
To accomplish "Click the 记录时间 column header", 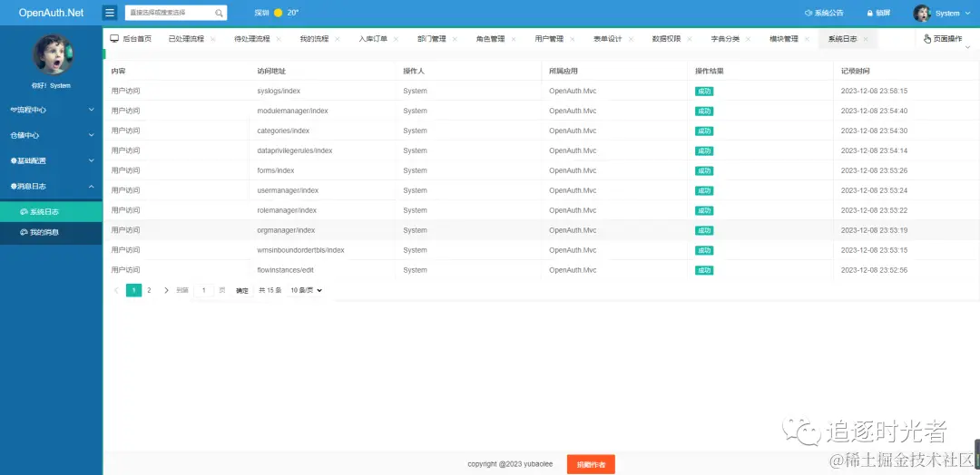I will [x=855, y=71].
